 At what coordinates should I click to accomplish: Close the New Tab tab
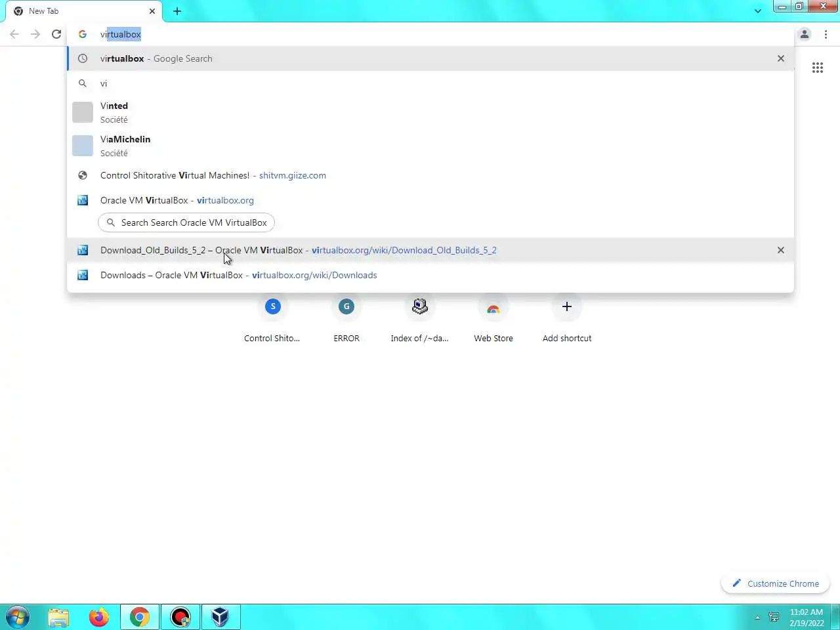tap(152, 11)
